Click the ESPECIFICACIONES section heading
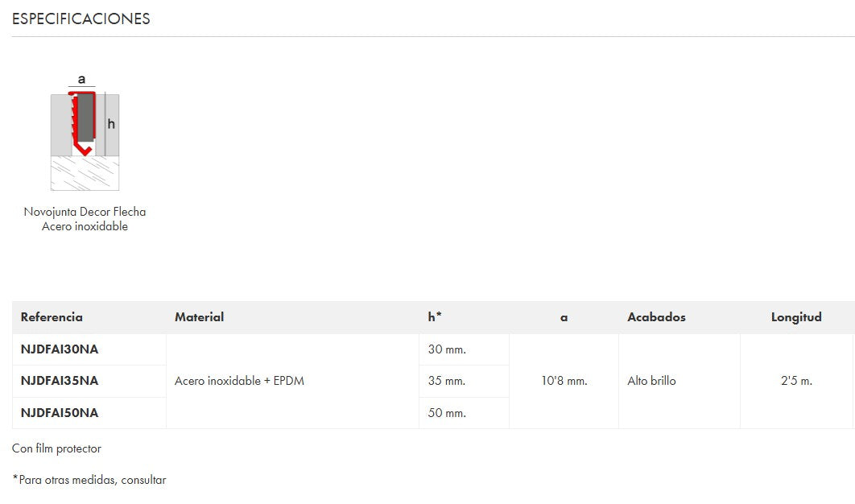This screenshot has height=504, width=855. (x=81, y=19)
